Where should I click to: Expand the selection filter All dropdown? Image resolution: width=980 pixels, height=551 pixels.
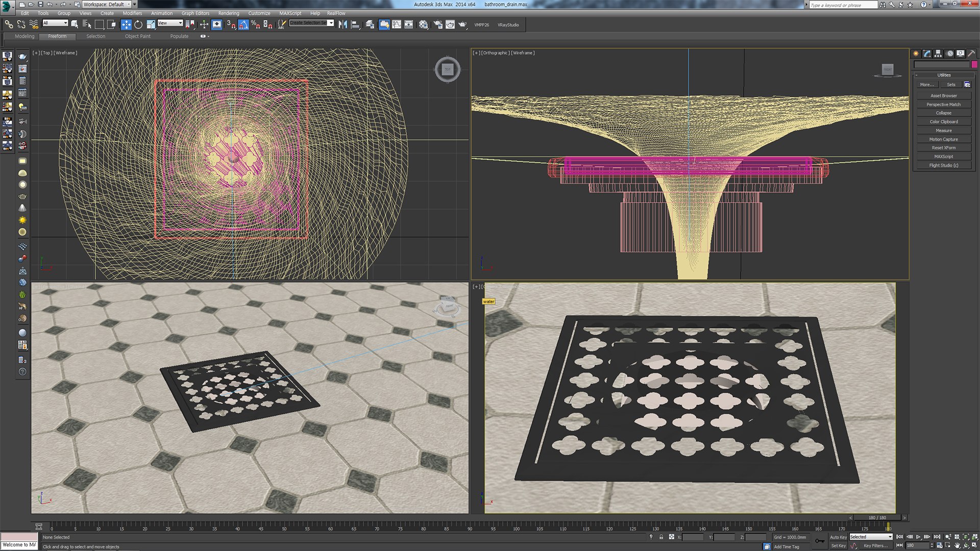(55, 23)
